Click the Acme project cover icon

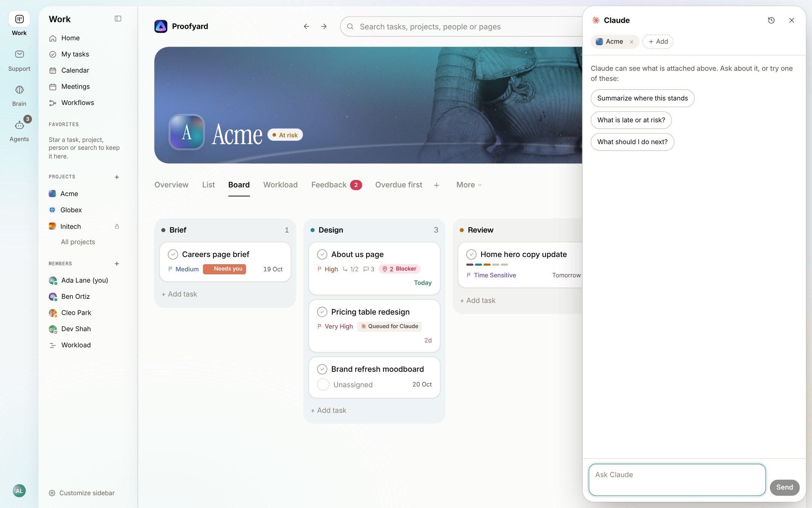tap(186, 132)
